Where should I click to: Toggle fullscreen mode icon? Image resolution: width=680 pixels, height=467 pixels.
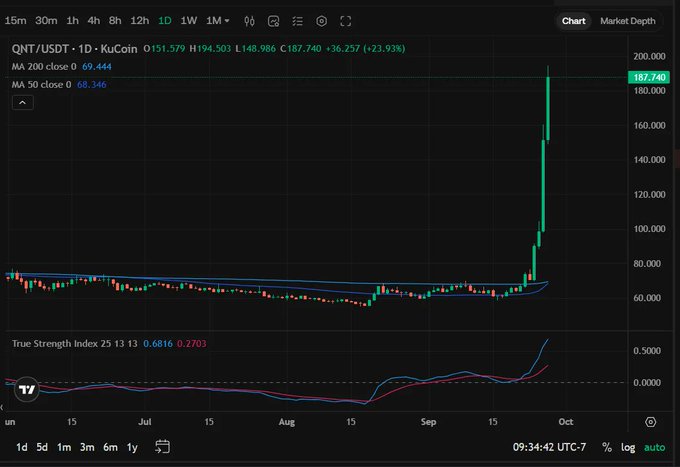[346, 21]
